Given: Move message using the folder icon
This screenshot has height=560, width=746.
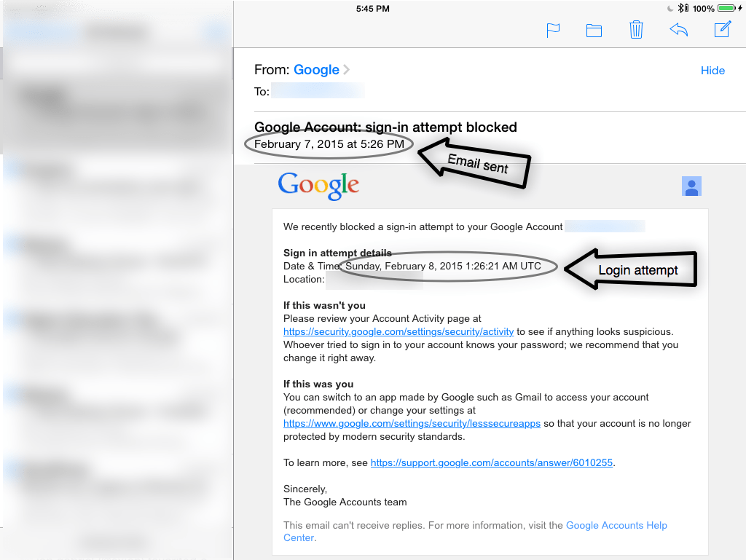Looking at the screenshot, I should pos(594,31).
